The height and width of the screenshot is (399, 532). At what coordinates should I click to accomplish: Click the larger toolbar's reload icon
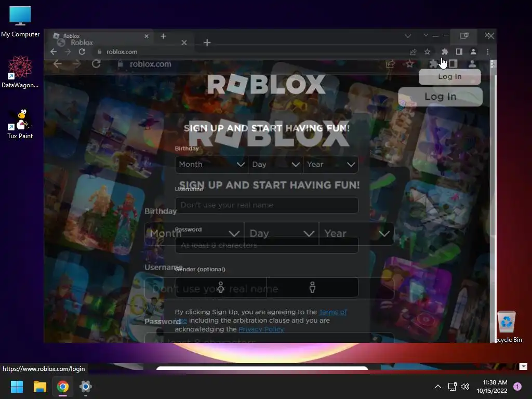[x=96, y=64]
